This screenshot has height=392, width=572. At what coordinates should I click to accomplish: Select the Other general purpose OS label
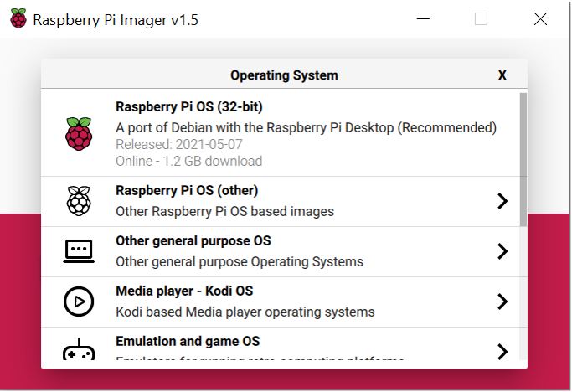tap(193, 241)
